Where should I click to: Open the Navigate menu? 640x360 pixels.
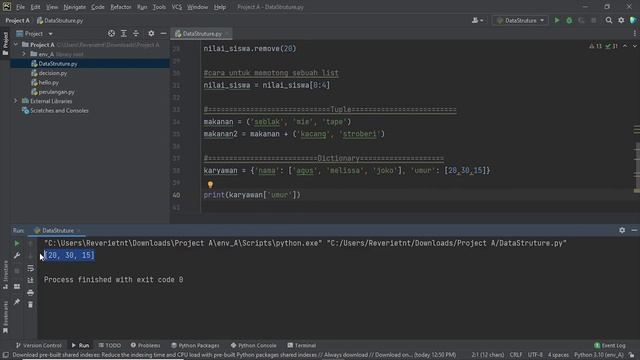point(75,7)
